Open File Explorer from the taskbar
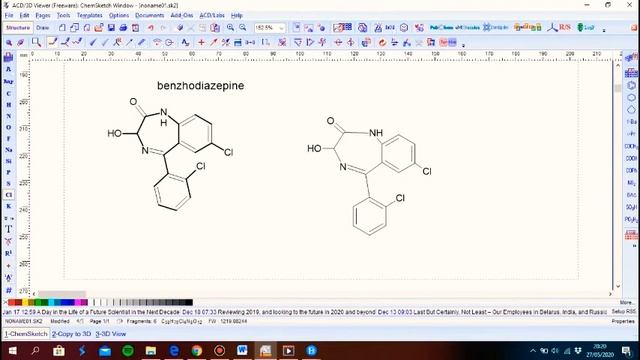 (x=151, y=351)
